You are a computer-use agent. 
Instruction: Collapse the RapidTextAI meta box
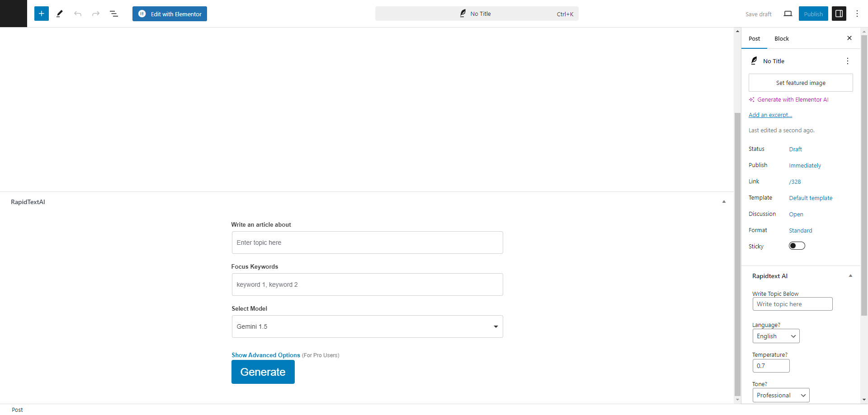[x=724, y=202]
